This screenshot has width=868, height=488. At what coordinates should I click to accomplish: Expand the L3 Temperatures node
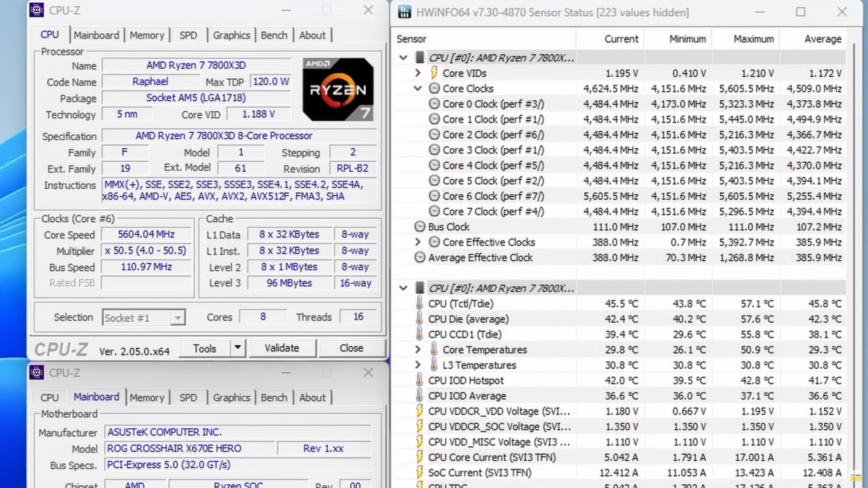click(x=418, y=365)
